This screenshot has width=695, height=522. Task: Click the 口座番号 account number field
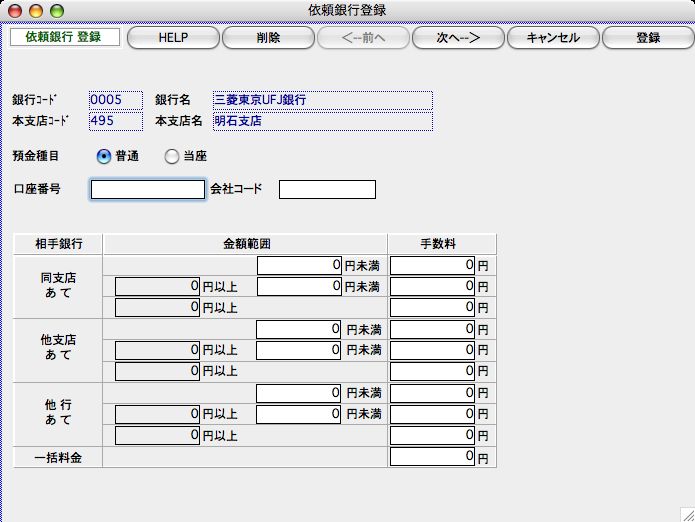coord(148,189)
